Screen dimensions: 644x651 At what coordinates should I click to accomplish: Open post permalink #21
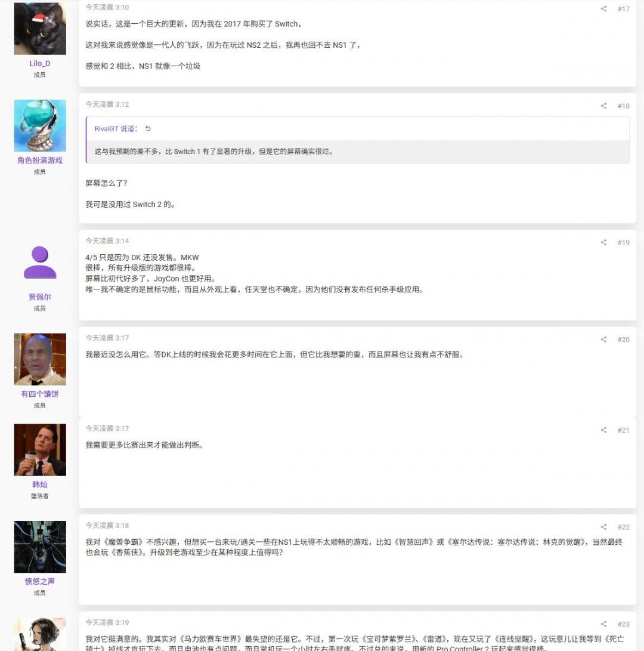click(x=623, y=430)
